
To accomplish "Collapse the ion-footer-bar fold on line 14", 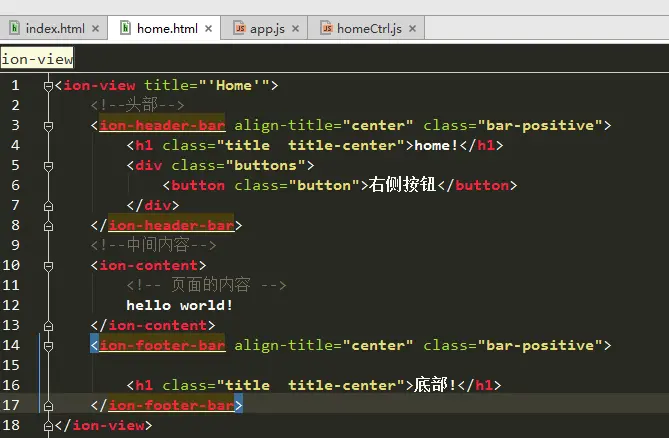I will [48, 346].
